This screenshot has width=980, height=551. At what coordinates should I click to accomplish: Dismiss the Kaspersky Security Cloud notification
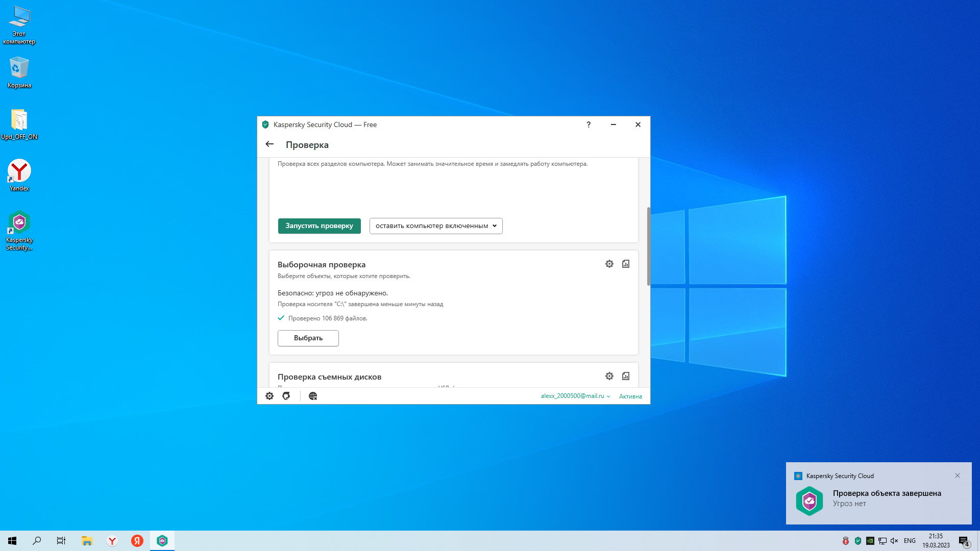(958, 475)
